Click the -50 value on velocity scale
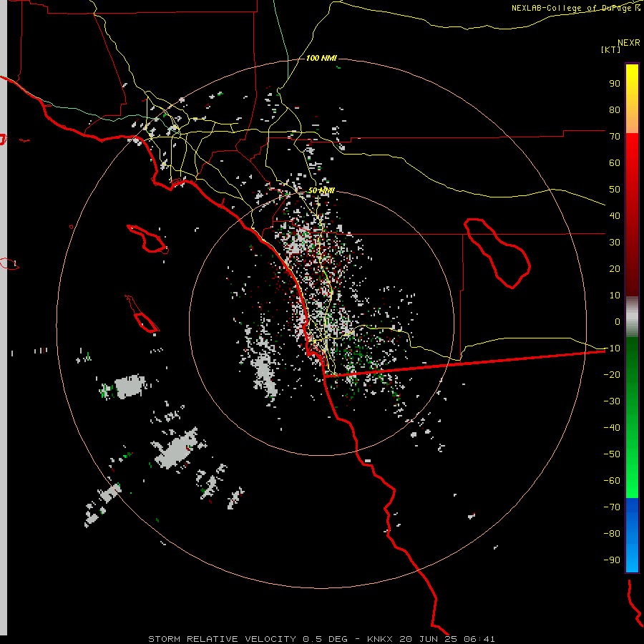644x644 pixels. coord(612,454)
